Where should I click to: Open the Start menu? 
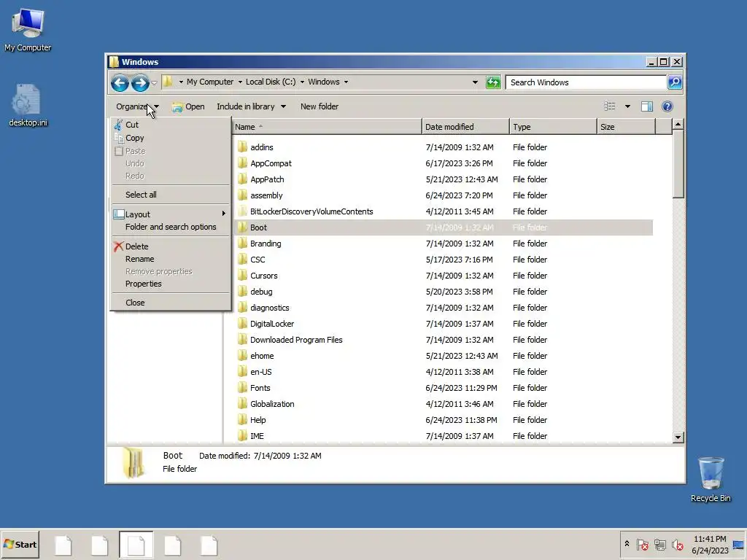click(x=20, y=545)
